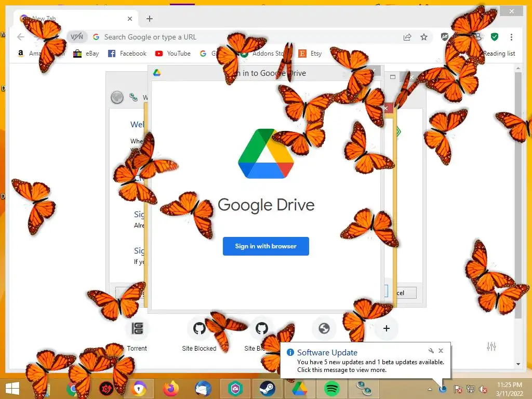Open the Torrent shortcut tile
532x399 pixels.
[x=137, y=334]
